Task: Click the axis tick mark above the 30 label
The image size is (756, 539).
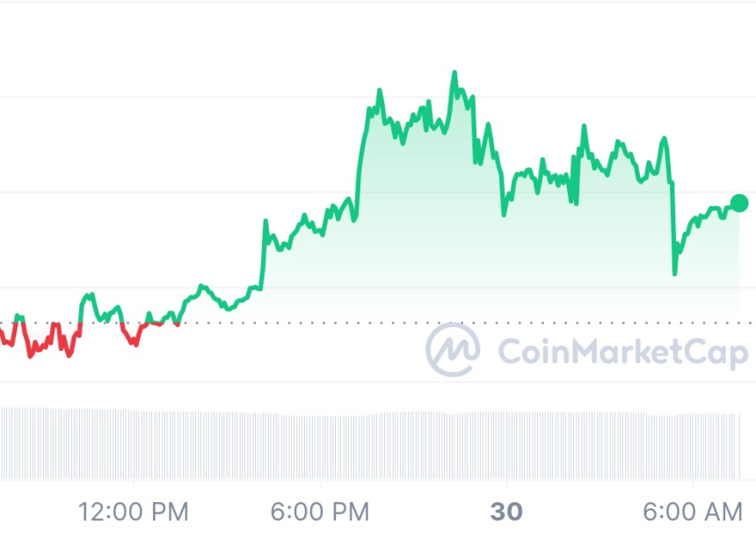Action: (506, 483)
